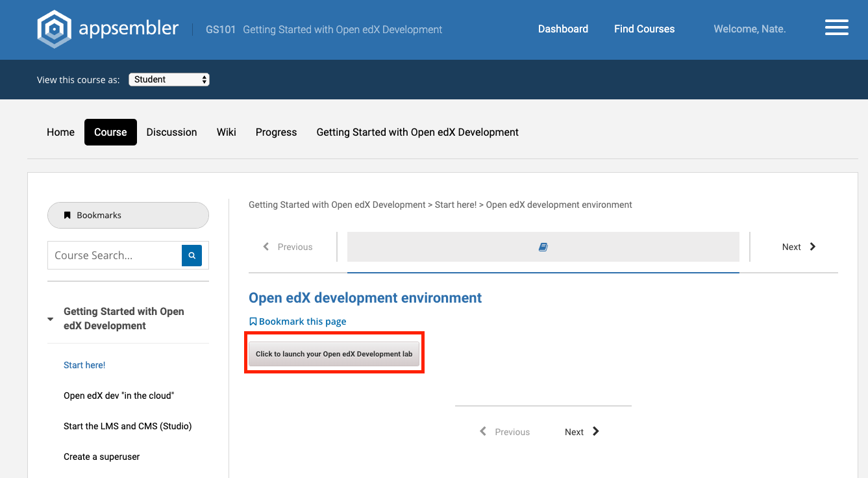Go to Dashboard

[x=563, y=29]
